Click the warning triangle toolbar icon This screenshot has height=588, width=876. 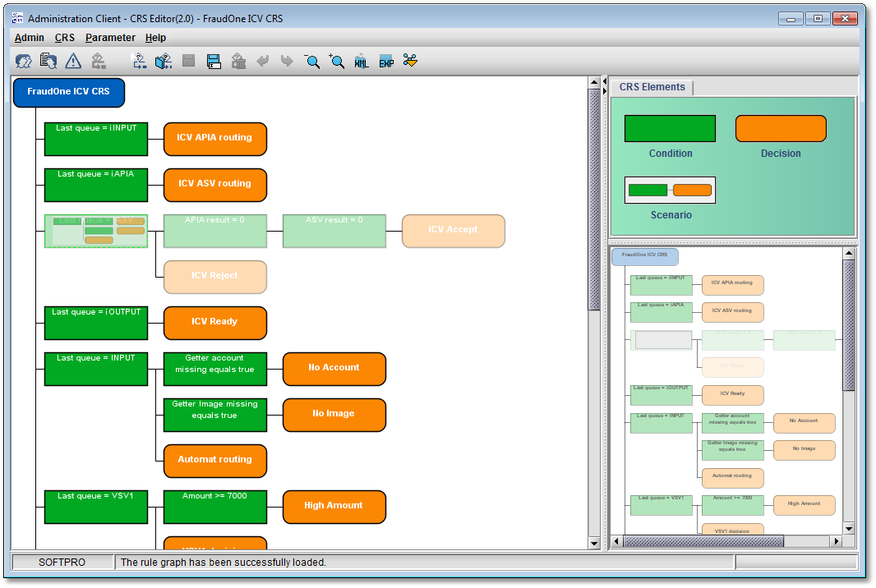73,61
